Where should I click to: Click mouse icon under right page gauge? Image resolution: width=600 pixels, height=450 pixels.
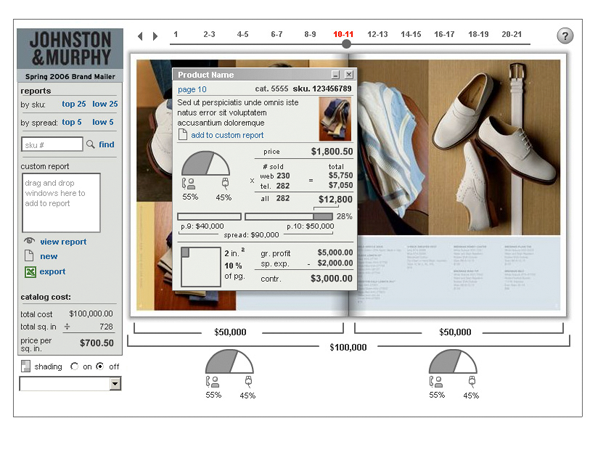pos(472,382)
